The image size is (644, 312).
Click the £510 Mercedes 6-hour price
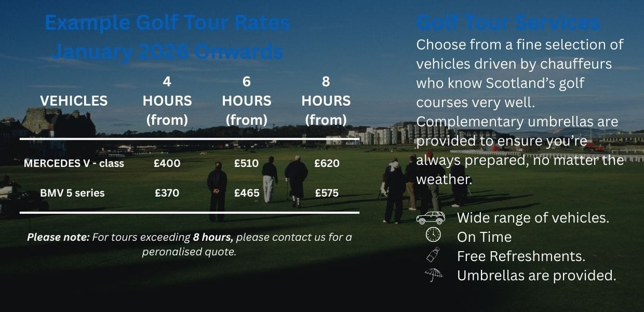point(246,163)
